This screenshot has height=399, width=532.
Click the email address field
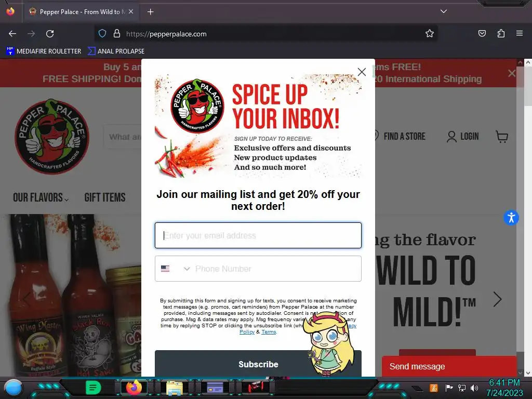258,235
